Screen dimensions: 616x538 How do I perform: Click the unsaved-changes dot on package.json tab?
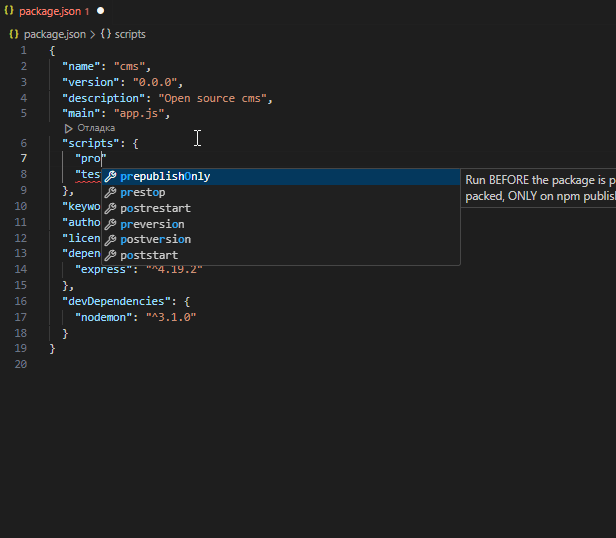(101, 11)
